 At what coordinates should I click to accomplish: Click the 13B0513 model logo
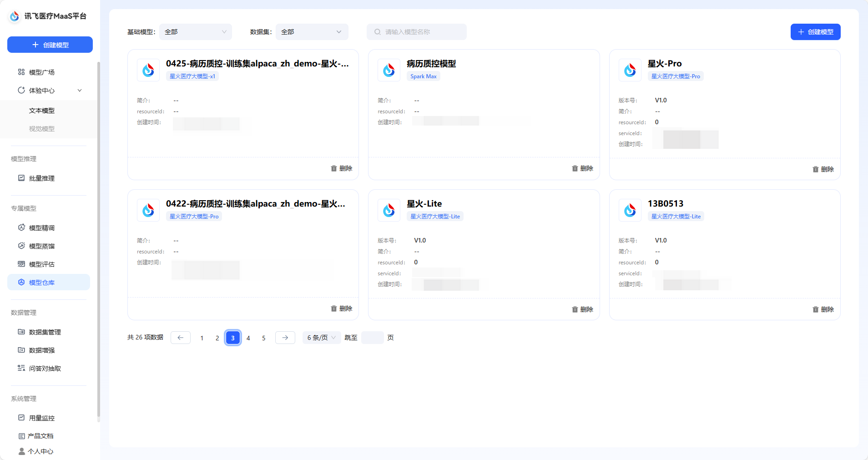point(630,210)
